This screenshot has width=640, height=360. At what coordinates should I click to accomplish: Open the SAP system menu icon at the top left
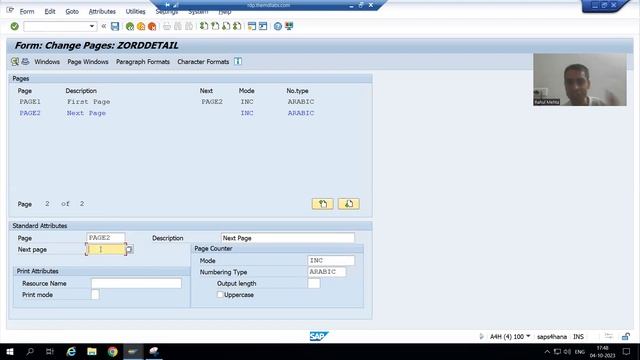coord(10,11)
